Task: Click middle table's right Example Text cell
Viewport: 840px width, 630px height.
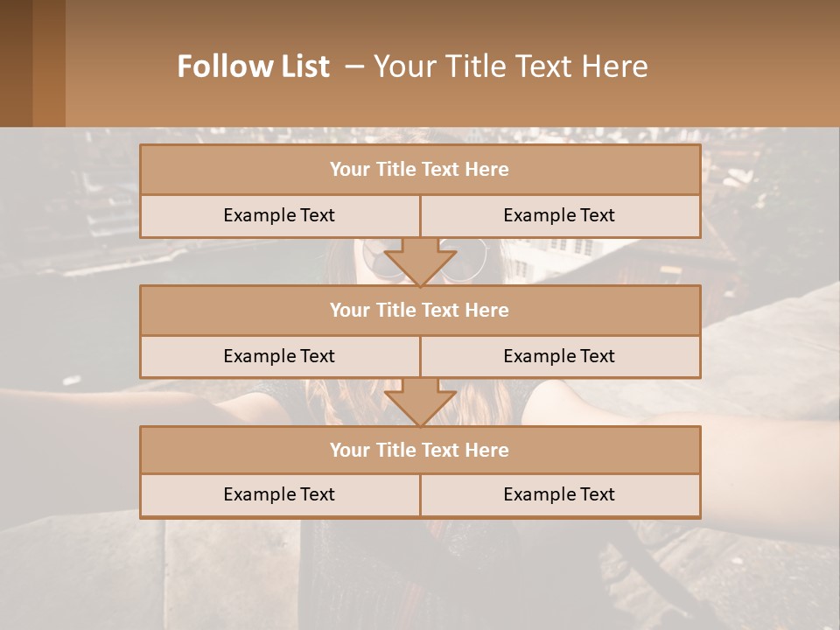Action: pos(559,356)
